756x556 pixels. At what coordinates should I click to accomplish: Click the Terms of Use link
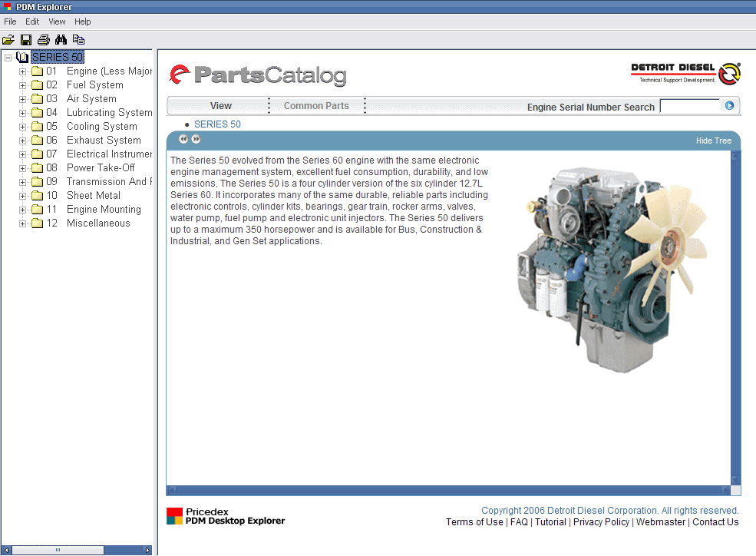(x=474, y=521)
